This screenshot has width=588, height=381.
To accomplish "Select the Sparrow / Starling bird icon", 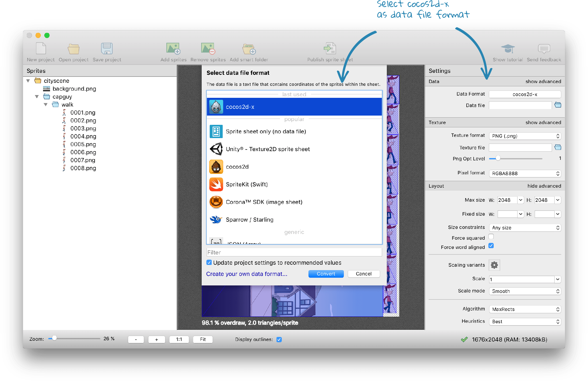I will [x=216, y=220].
